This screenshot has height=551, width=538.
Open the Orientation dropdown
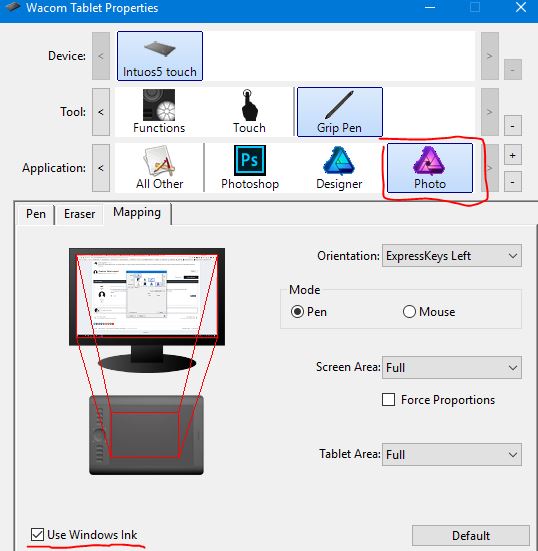(452, 256)
